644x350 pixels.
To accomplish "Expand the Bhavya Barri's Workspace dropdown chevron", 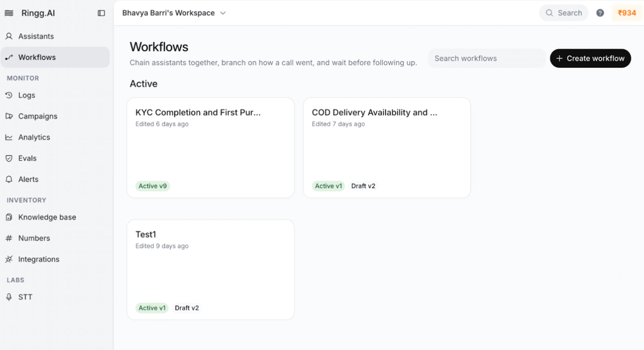I will pos(223,13).
